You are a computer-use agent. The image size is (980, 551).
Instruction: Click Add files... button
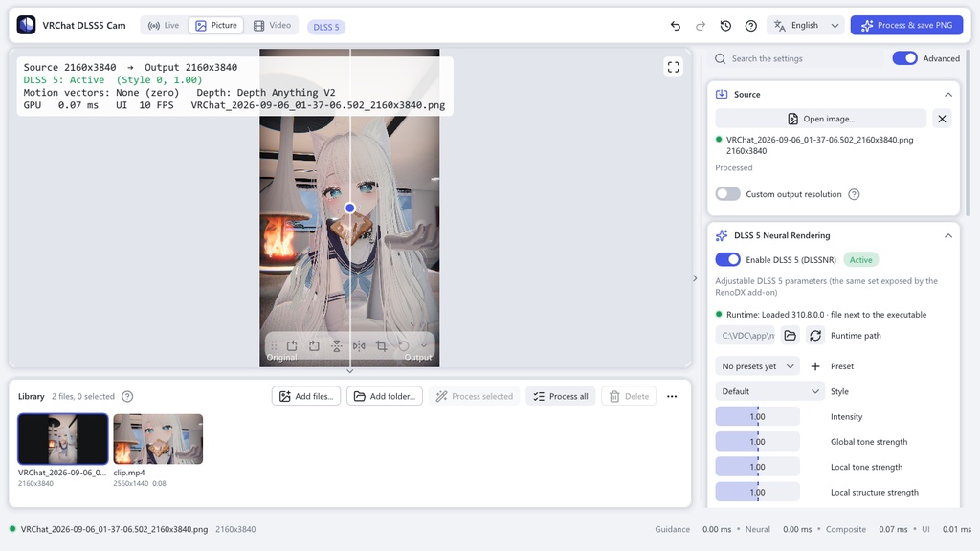tap(306, 396)
